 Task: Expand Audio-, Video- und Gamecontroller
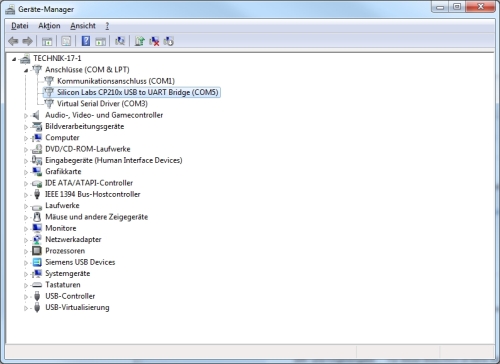(26, 116)
